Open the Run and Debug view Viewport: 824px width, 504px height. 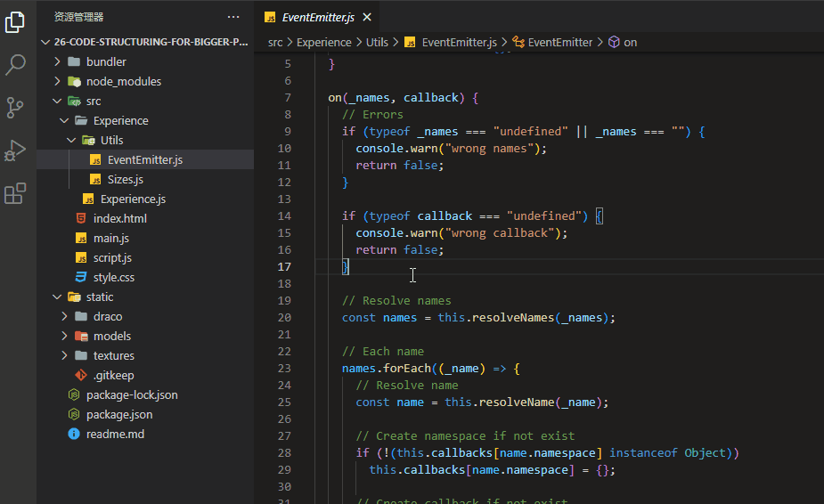[x=15, y=150]
